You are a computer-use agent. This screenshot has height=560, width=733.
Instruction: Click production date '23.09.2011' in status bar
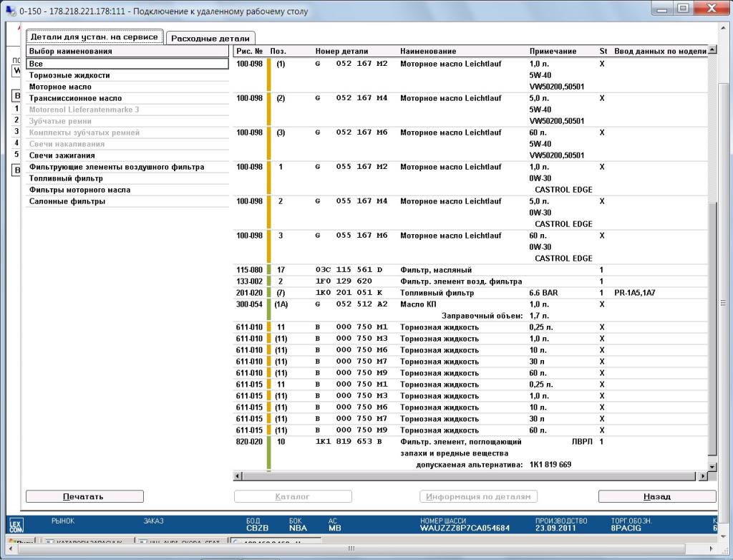557,528
